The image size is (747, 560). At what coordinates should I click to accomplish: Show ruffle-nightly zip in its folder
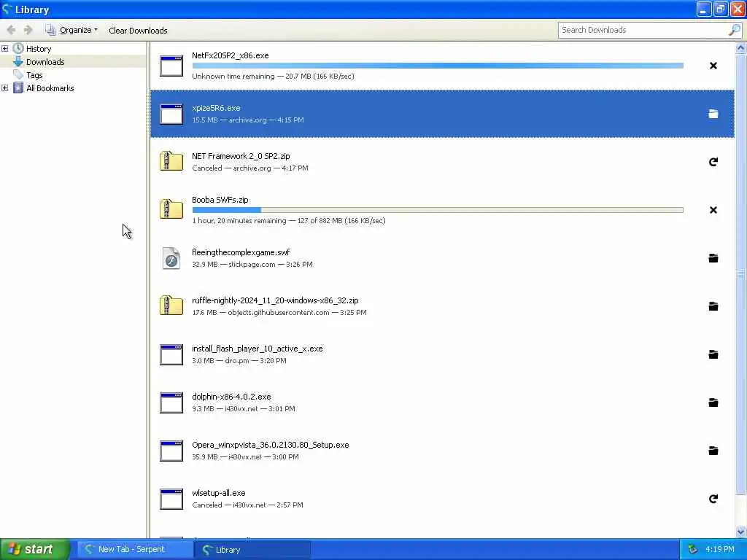coord(713,306)
